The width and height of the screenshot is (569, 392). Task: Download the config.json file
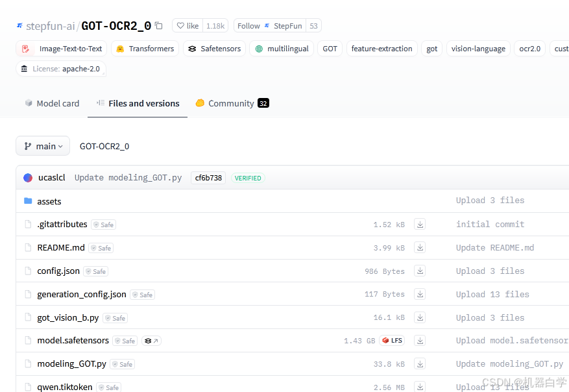coord(420,271)
